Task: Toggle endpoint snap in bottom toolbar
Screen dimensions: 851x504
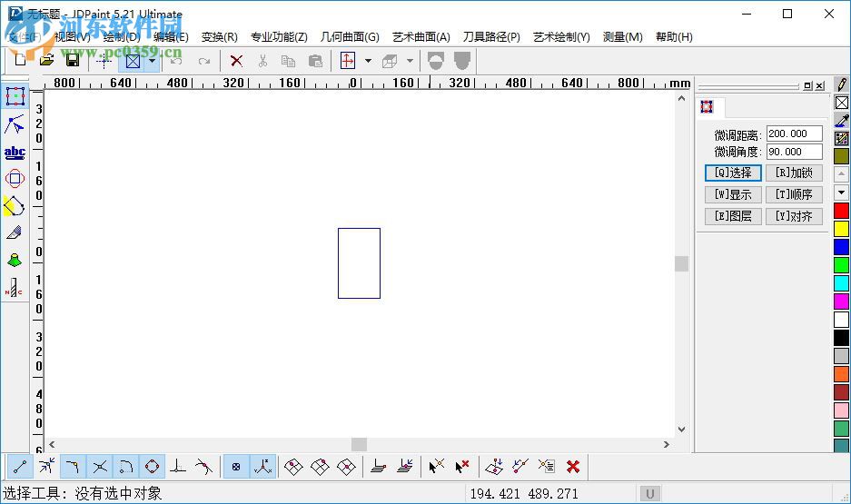Action: (x=20, y=467)
